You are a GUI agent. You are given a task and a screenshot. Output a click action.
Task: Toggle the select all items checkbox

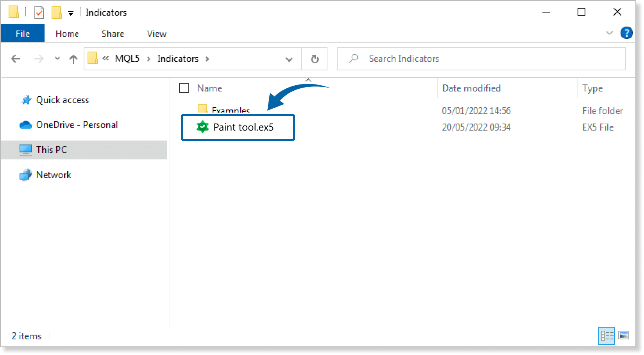pyautogui.click(x=184, y=88)
